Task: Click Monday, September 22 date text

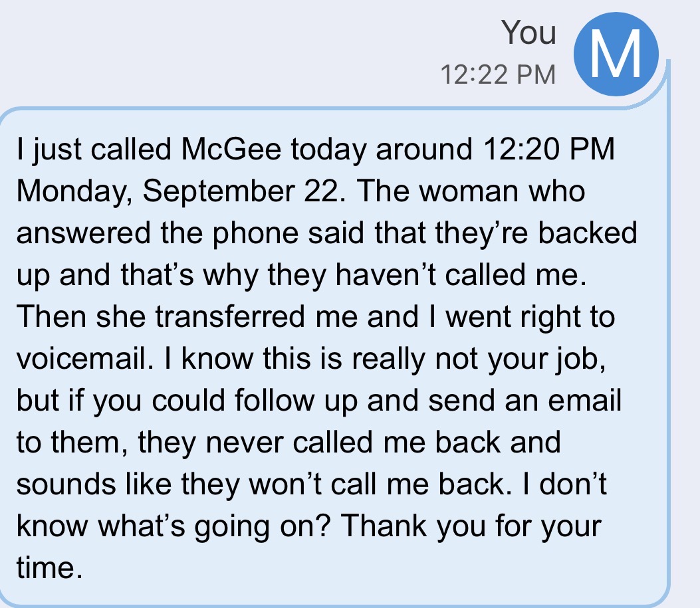Action: (177, 192)
